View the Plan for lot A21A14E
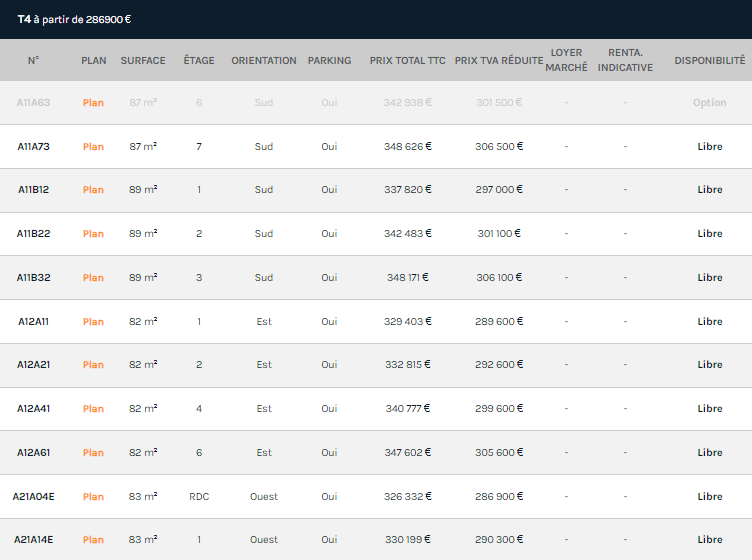Screen dimensions: 752x560 (x=93, y=540)
